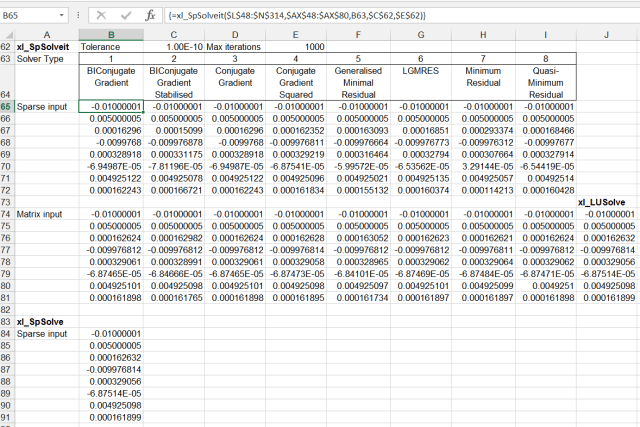The image size is (640, 427).
Task: Click the Tolerance label cell
Action: (x=111, y=47)
